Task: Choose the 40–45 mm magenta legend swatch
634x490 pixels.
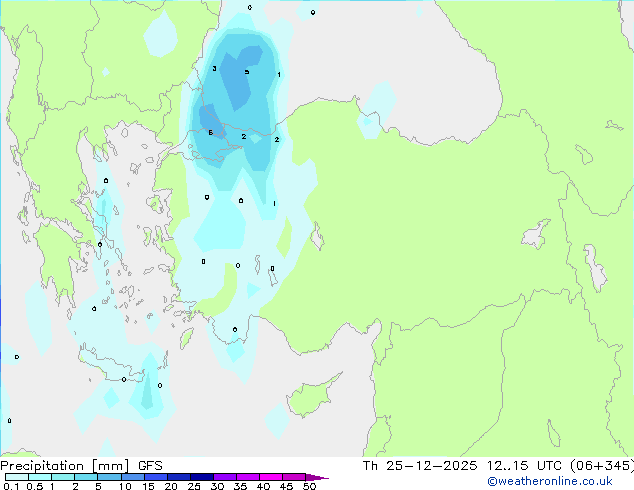Action: (271, 477)
